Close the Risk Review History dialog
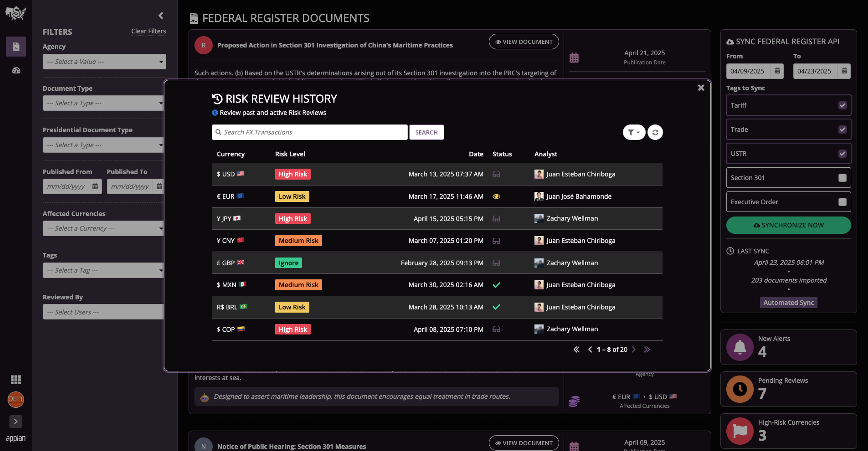 click(701, 88)
